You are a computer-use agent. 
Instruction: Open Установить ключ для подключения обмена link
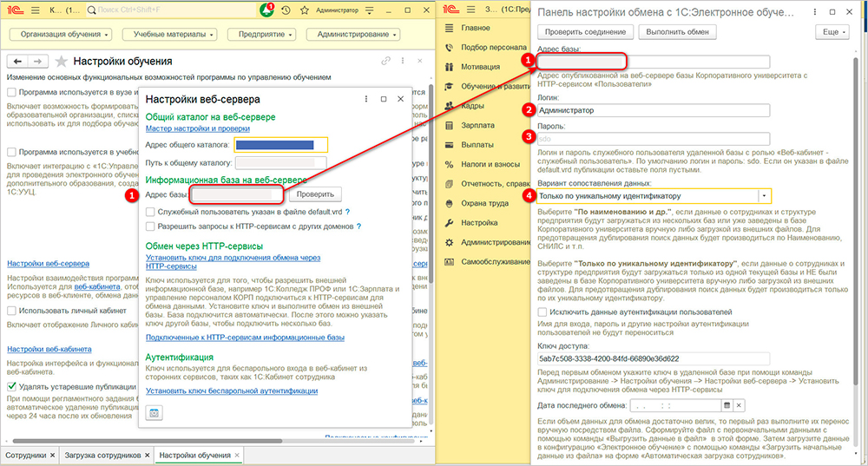(233, 262)
